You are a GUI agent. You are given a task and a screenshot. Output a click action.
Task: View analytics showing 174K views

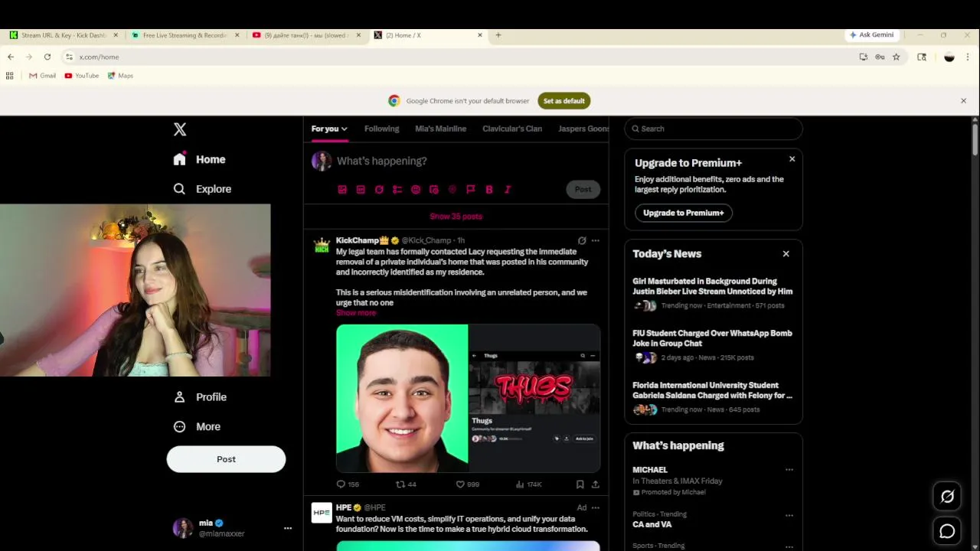coord(528,484)
